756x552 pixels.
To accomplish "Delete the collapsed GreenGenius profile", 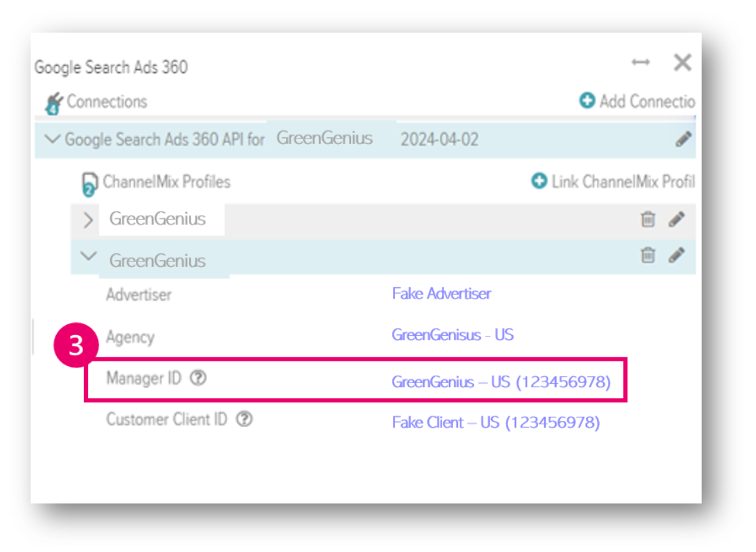I will 648,219.
